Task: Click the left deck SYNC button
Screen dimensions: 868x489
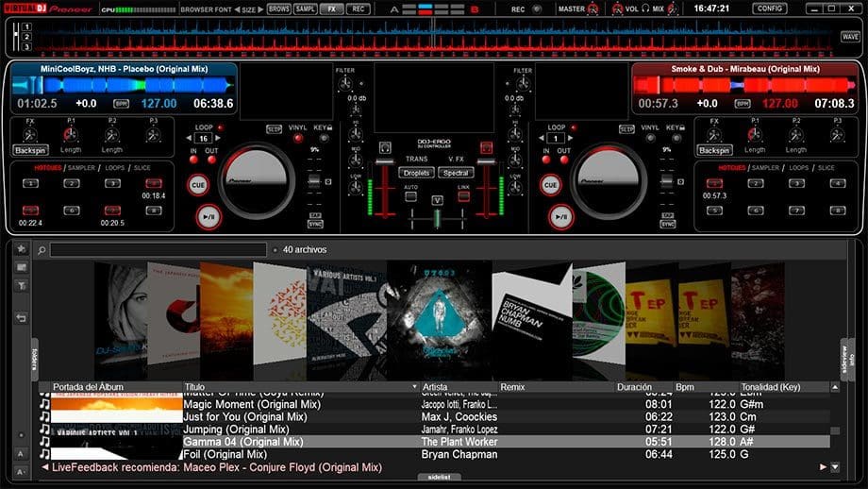Action: 315,225
